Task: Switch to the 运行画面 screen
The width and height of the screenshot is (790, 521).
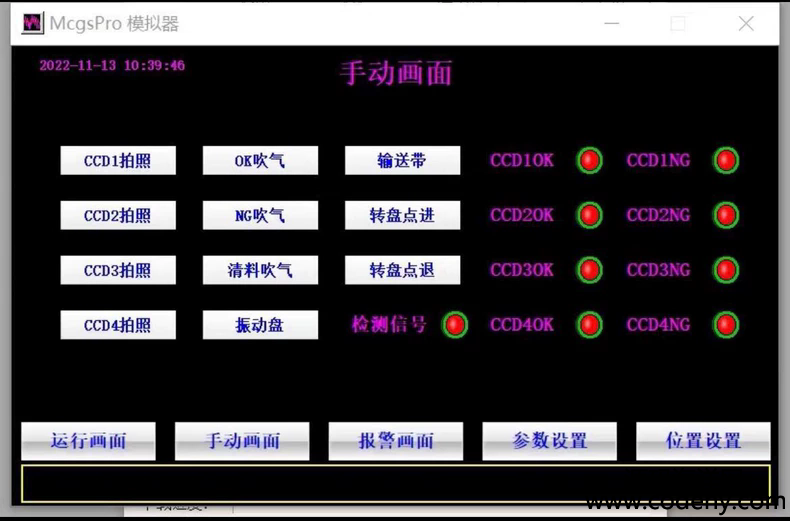Action: pos(88,441)
